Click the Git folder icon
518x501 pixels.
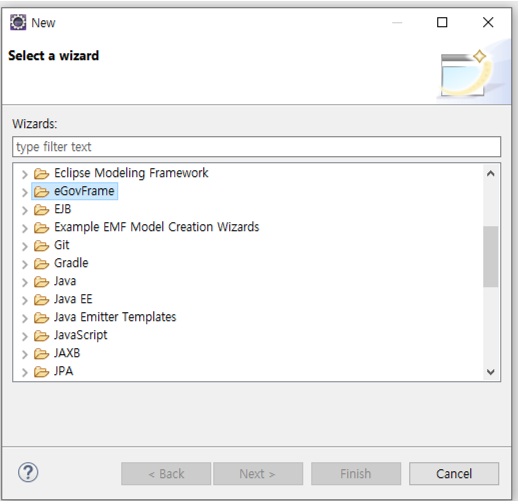(x=41, y=245)
